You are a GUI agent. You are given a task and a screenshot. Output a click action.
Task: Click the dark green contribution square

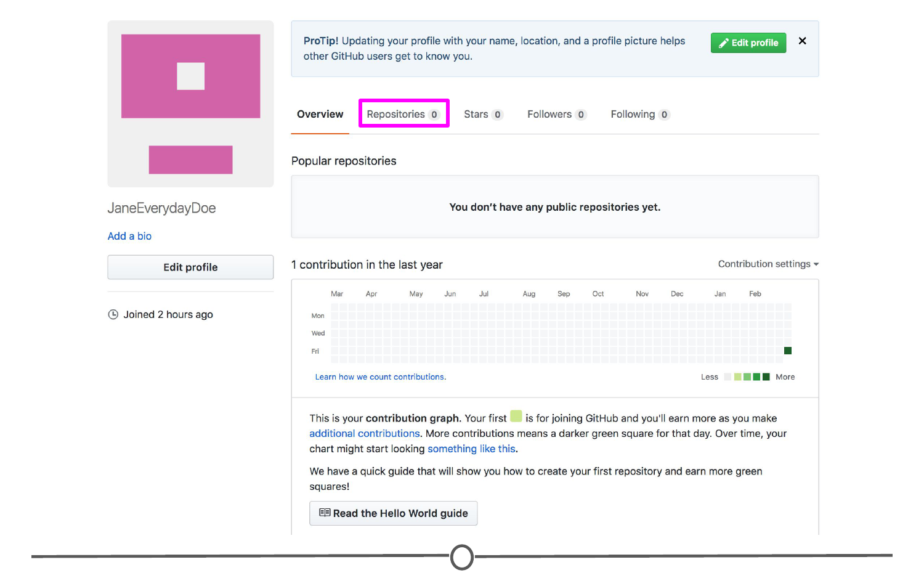(x=787, y=351)
